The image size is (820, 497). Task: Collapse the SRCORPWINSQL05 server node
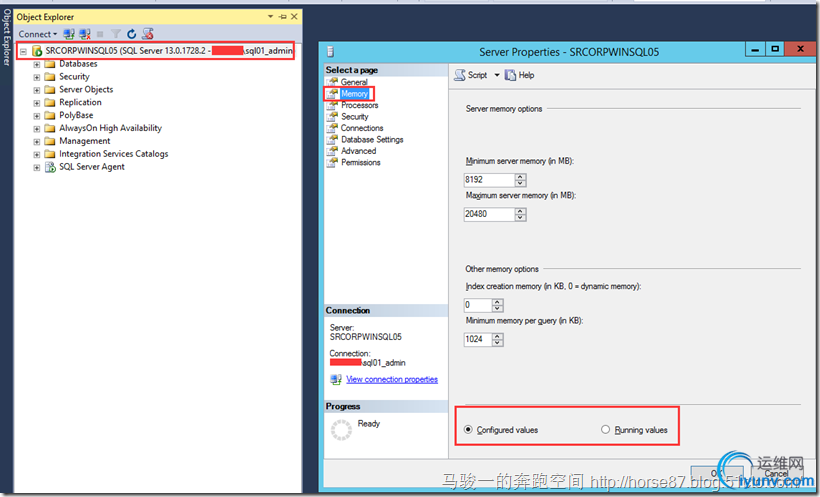click(23, 51)
